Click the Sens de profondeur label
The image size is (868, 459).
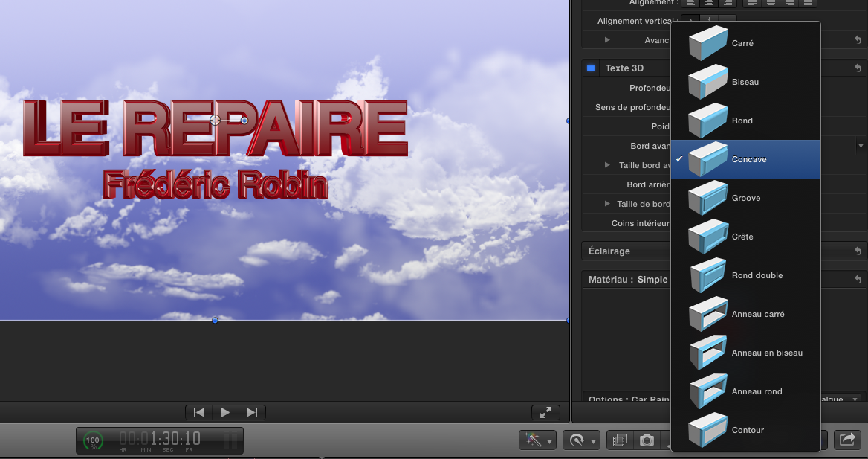click(x=632, y=107)
